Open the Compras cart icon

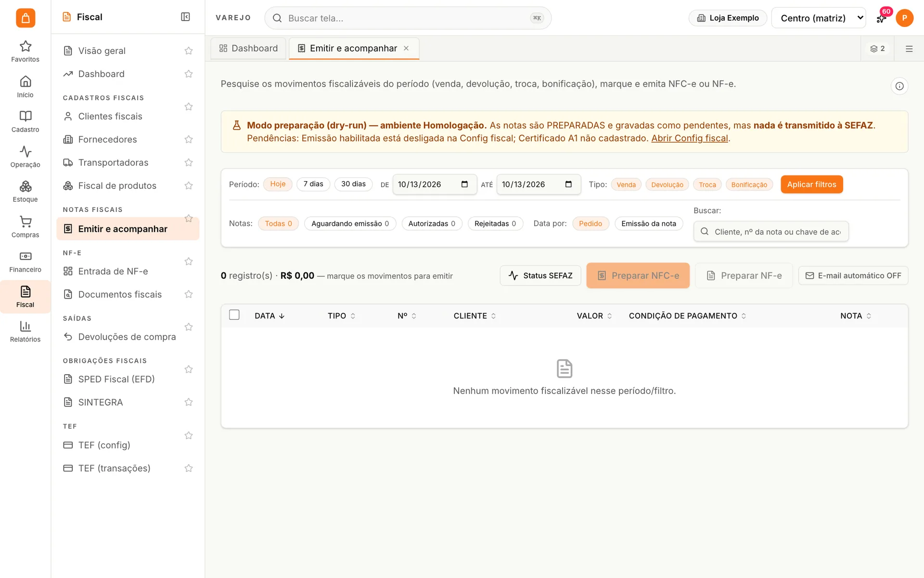click(x=25, y=227)
